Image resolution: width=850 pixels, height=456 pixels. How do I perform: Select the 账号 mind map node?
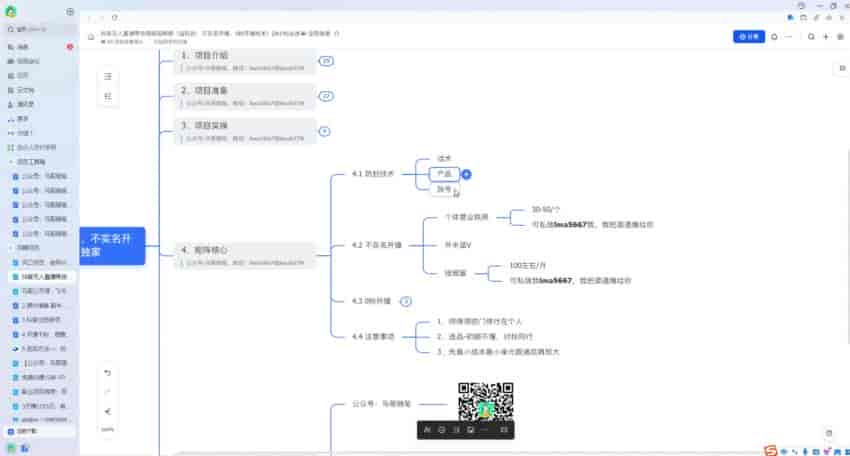pyautogui.click(x=444, y=189)
